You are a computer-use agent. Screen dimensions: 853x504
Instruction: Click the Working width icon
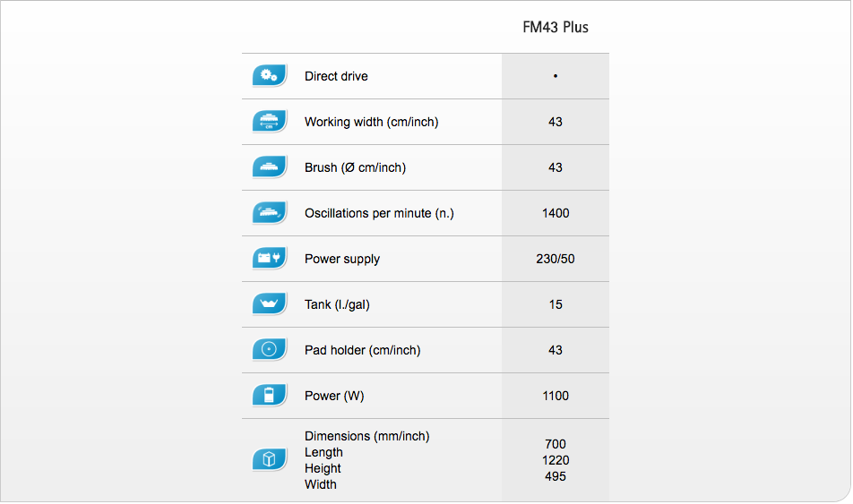pyautogui.click(x=270, y=122)
